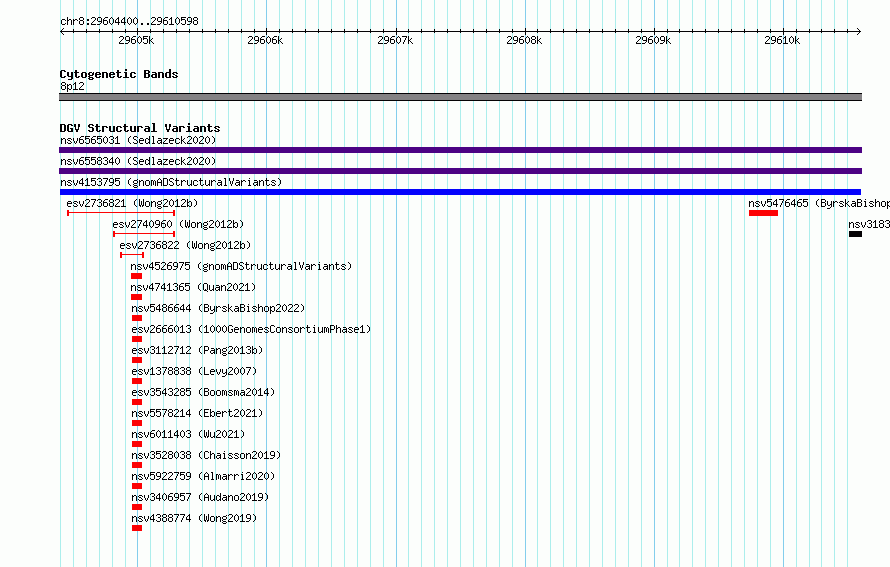Click the nsv4741365 (Quan2021) label

[194, 287]
